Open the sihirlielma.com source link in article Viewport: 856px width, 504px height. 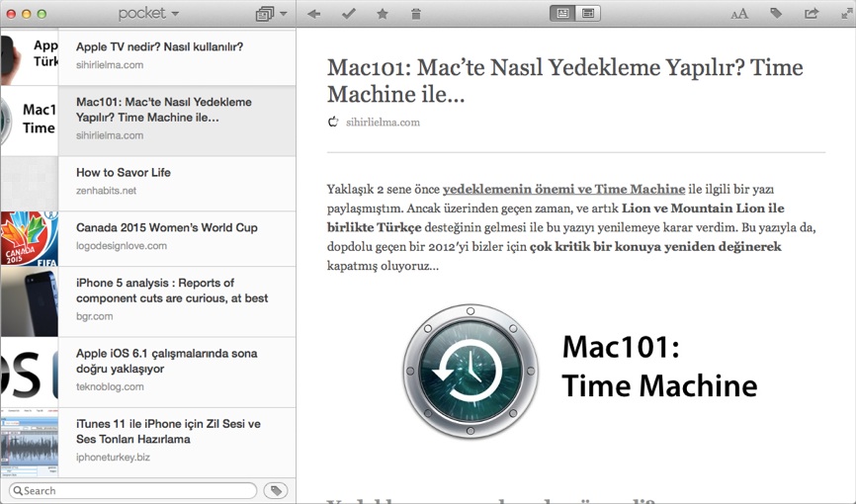pyautogui.click(x=383, y=123)
